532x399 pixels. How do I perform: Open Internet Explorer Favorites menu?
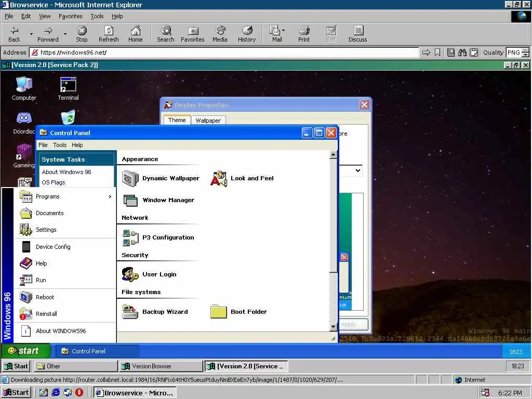click(x=70, y=16)
